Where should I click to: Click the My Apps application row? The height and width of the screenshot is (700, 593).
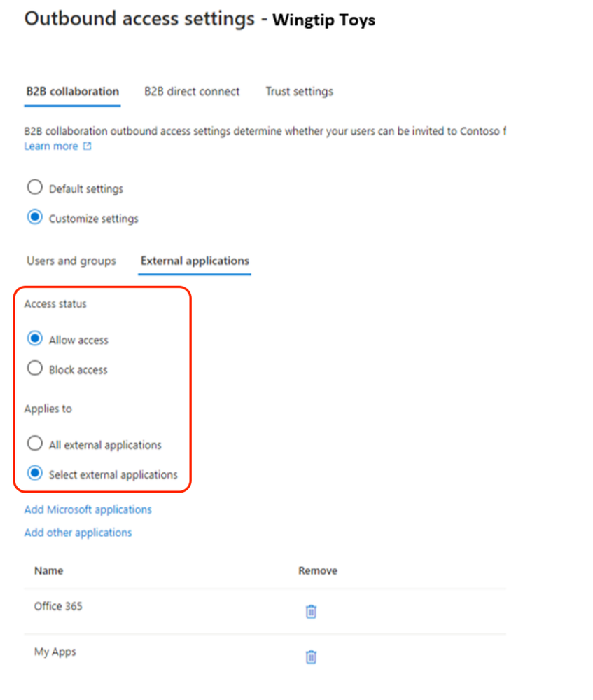coord(265,657)
